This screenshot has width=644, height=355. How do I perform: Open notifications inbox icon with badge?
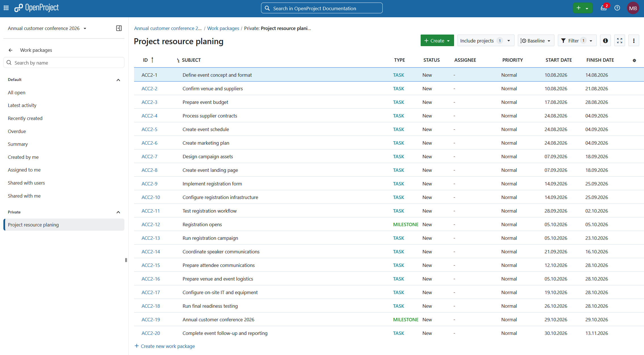click(x=603, y=8)
